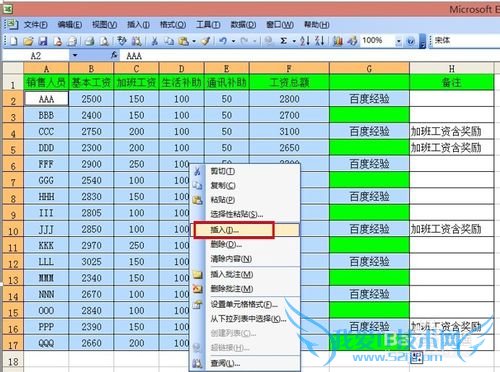Click the Name Box showing A2
The height and width of the screenshot is (372, 500).
(36, 55)
